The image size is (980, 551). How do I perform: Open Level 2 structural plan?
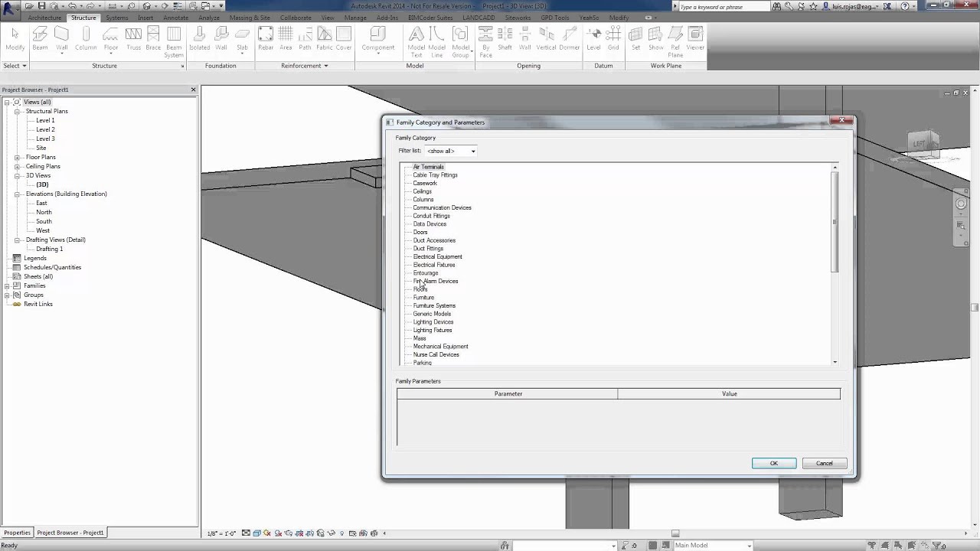point(45,129)
